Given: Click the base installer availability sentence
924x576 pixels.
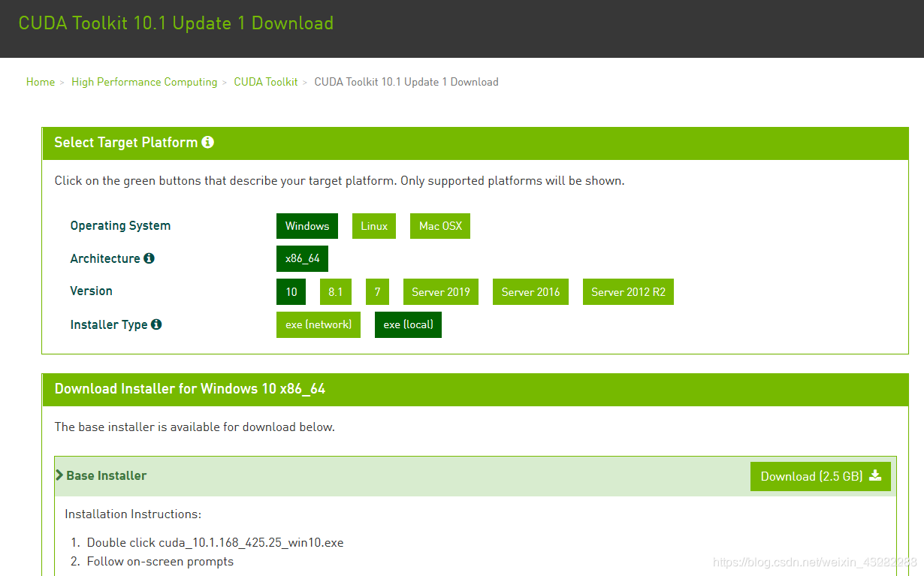Looking at the screenshot, I should point(195,427).
